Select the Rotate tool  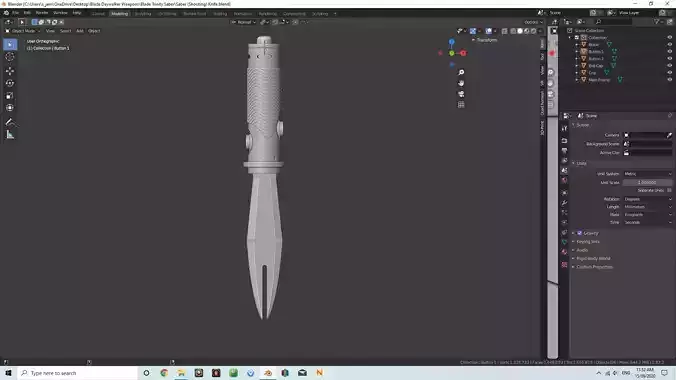[10, 83]
